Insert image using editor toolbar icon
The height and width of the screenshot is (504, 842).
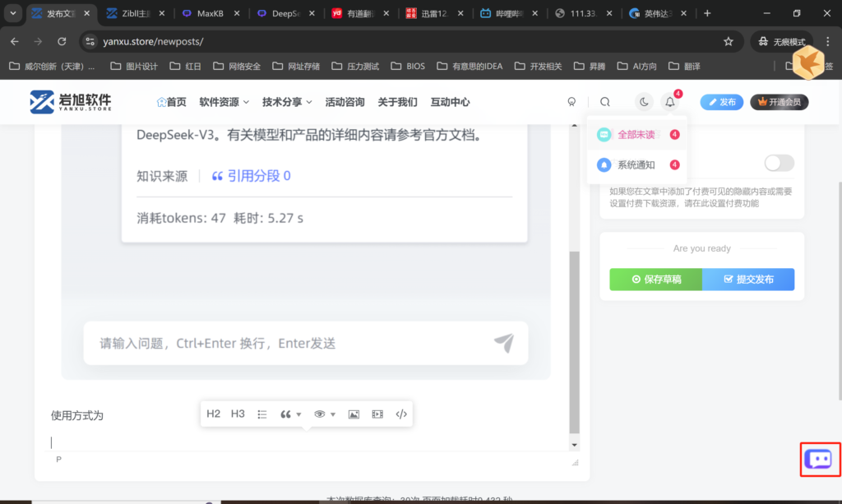(354, 414)
